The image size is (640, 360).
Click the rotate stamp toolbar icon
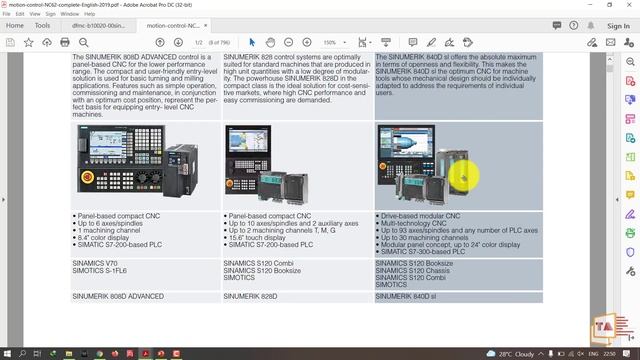pos(468,42)
